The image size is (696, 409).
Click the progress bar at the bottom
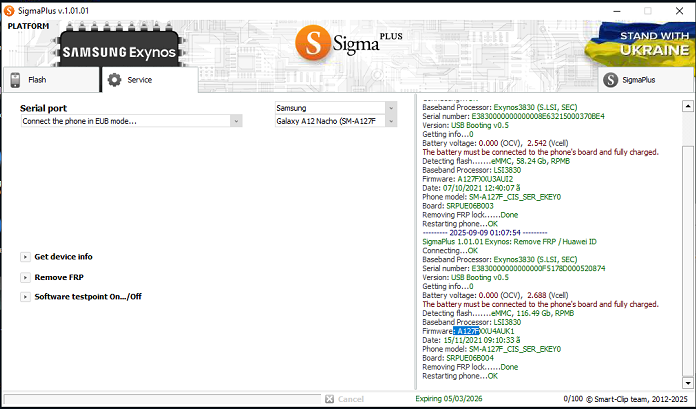(x=162, y=399)
